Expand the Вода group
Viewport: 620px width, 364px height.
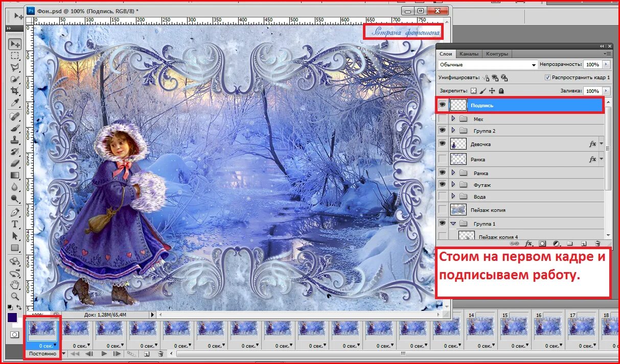[453, 197]
